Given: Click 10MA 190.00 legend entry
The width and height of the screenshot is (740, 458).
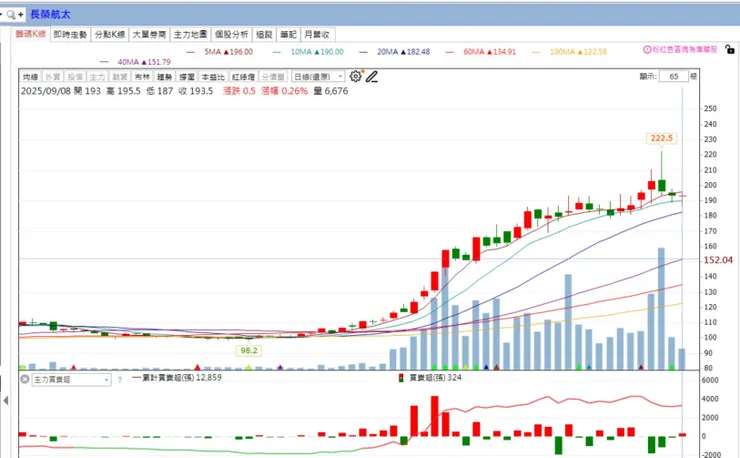Looking at the screenshot, I should point(308,52).
